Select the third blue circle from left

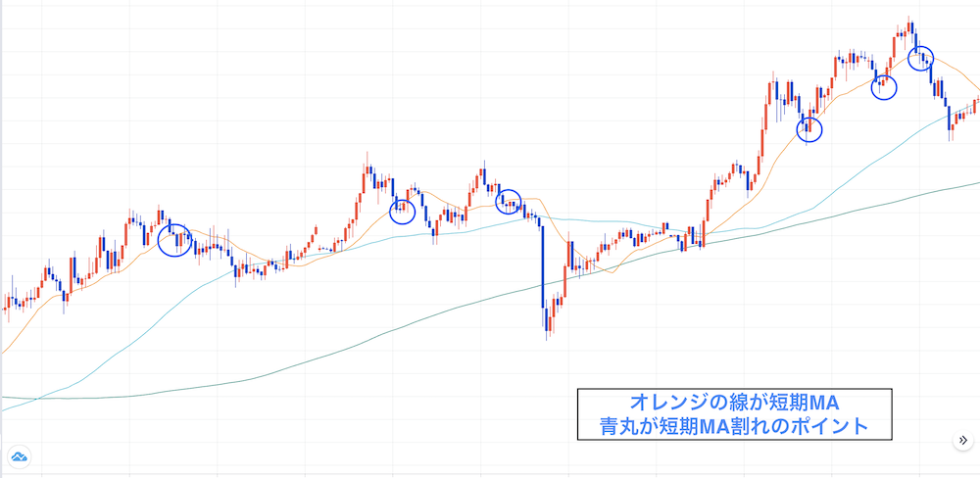[x=509, y=202]
